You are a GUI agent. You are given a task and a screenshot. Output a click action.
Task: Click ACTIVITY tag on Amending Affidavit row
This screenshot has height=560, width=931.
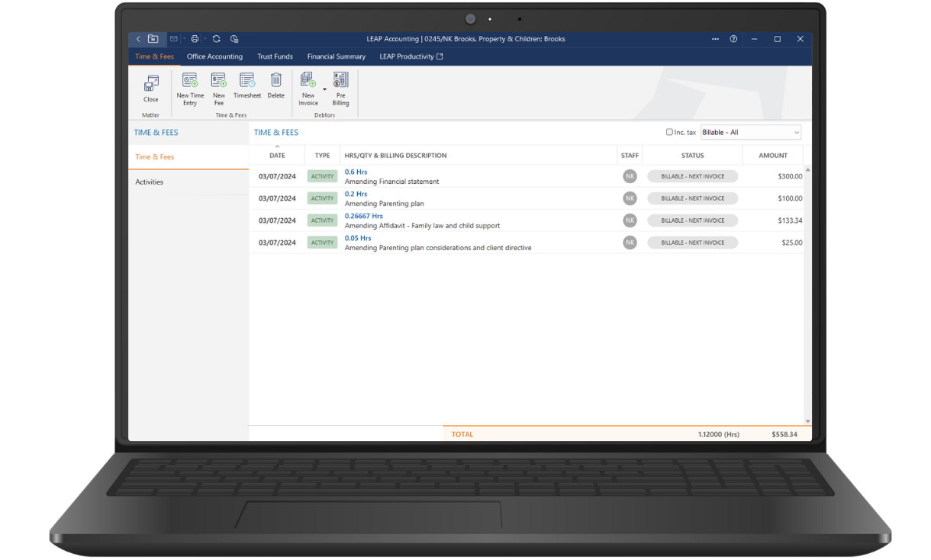[x=322, y=220]
